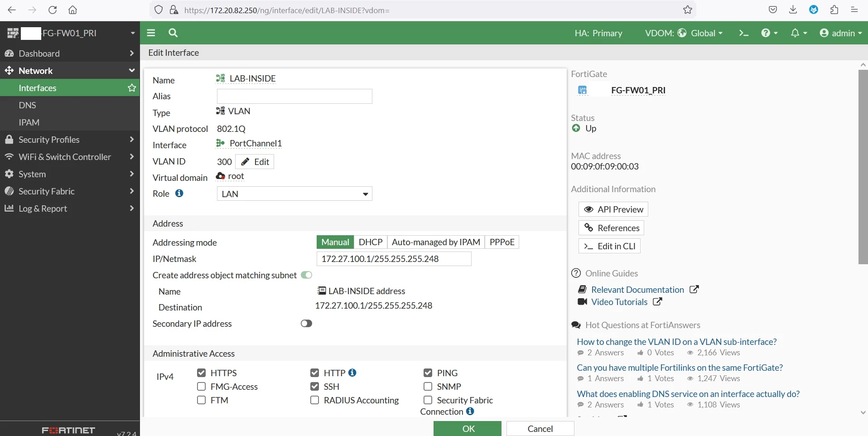Screen dimensions: 868x436
Task: Uncheck the PING checkbox
Action: click(x=428, y=373)
